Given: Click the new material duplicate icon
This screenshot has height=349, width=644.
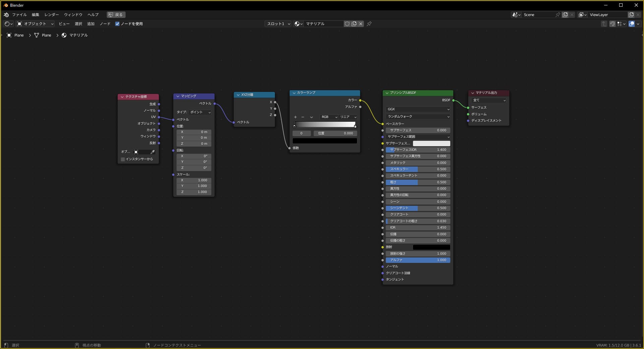Looking at the screenshot, I should point(354,24).
